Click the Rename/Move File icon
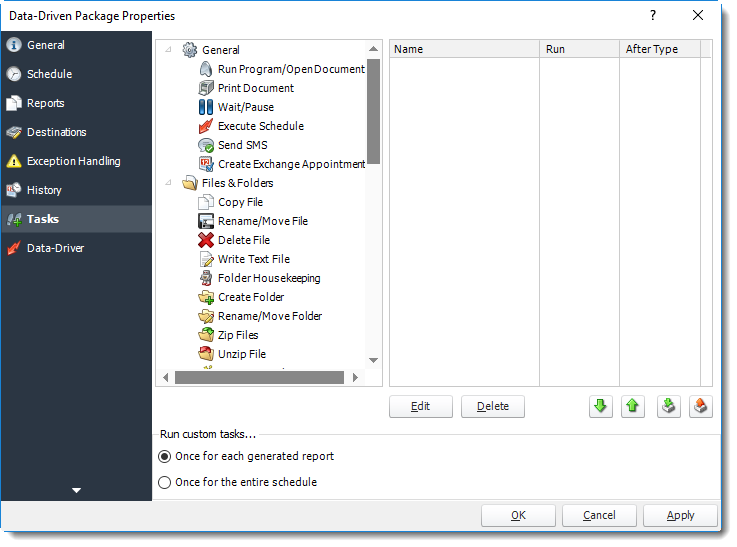The width and height of the screenshot is (737, 547). tap(205, 221)
